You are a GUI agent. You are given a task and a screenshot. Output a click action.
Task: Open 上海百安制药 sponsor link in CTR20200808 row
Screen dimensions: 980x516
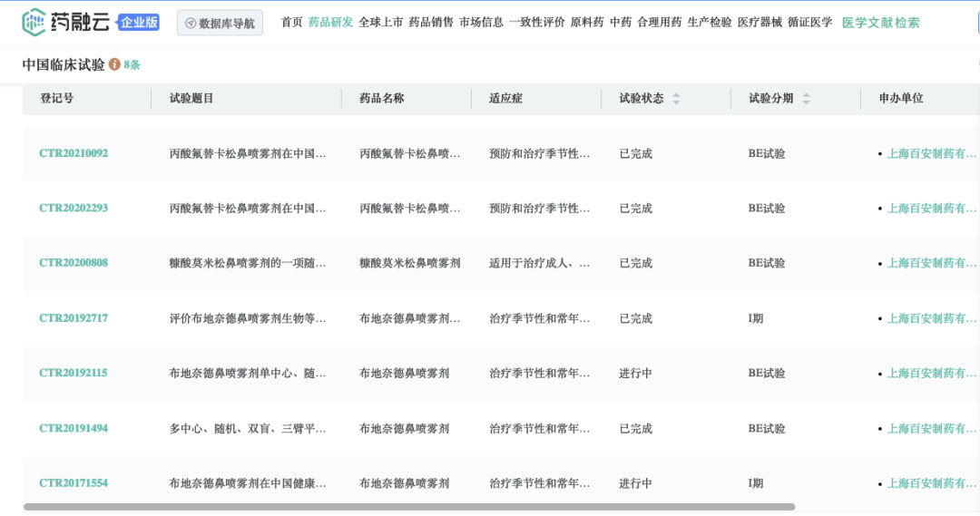(x=931, y=263)
